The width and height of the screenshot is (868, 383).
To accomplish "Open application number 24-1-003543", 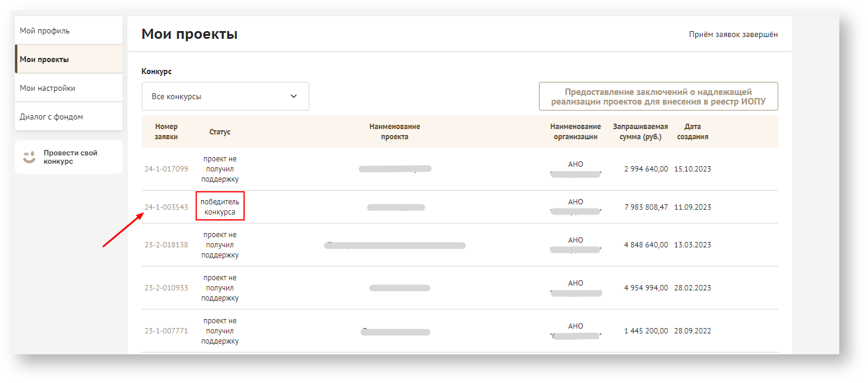I will (x=166, y=207).
